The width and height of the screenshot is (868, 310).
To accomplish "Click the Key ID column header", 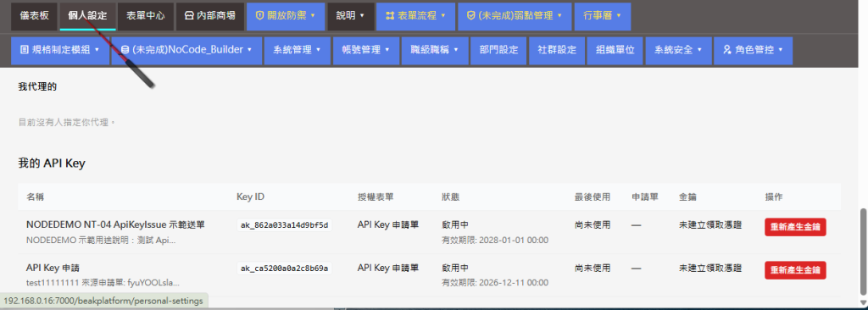I will pyautogui.click(x=251, y=197).
